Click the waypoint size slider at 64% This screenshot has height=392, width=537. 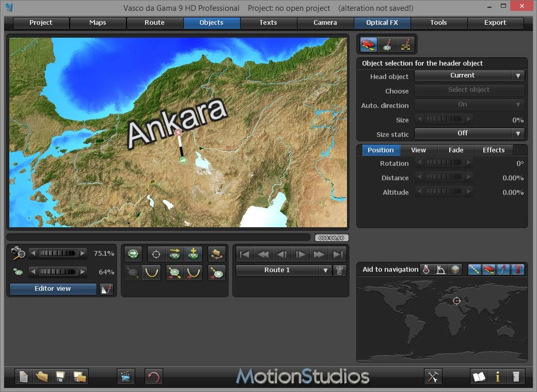(57, 272)
